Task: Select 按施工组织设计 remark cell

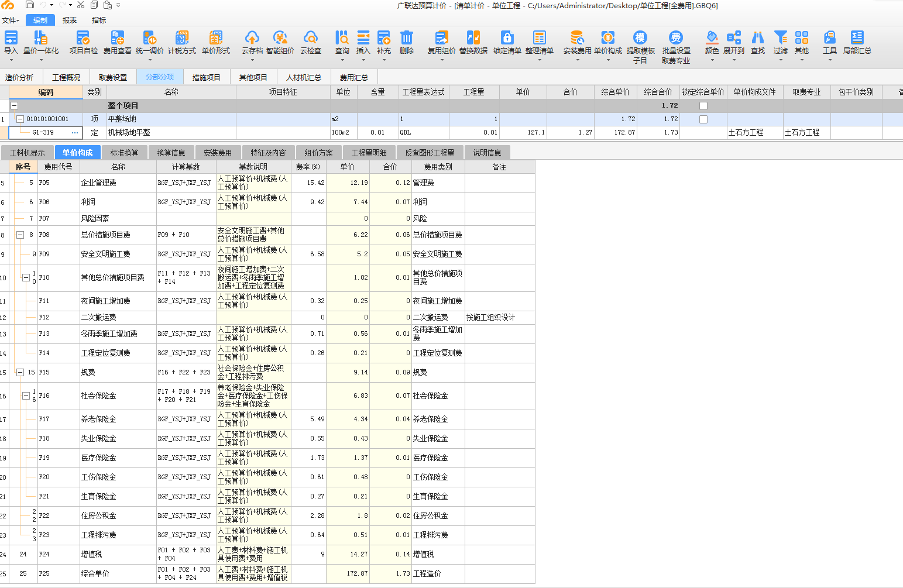Action: pyautogui.click(x=500, y=318)
